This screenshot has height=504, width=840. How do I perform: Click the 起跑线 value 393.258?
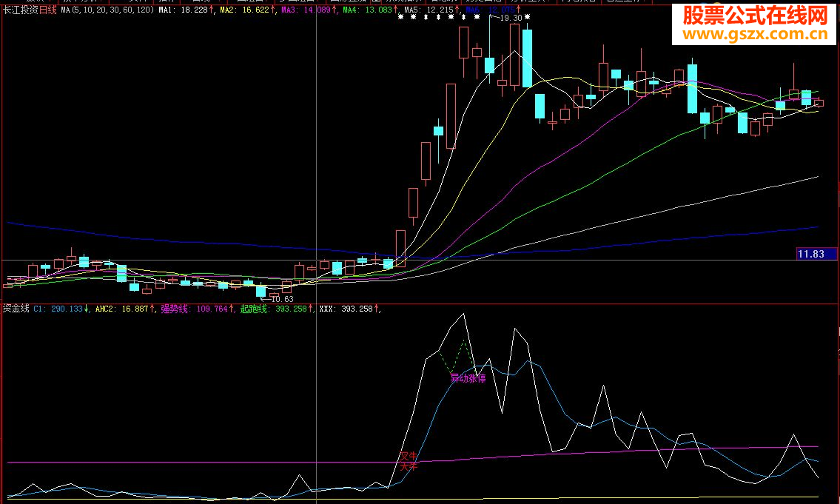(291, 309)
